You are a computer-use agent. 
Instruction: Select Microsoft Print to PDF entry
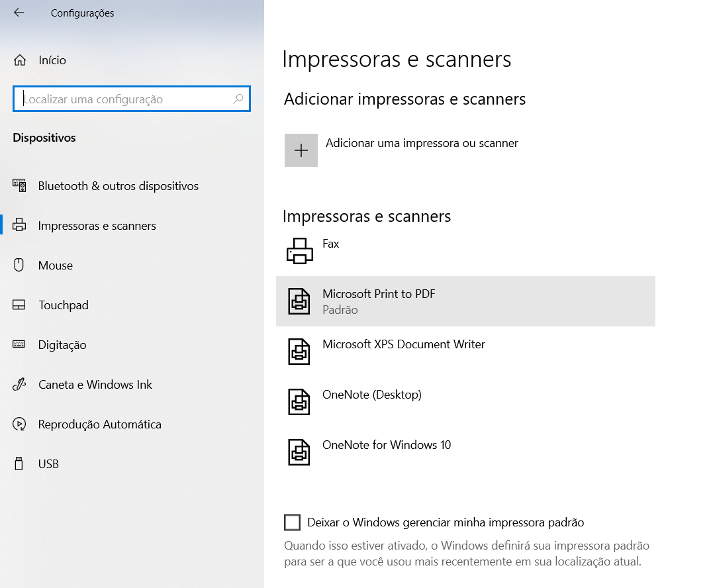(x=465, y=301)
